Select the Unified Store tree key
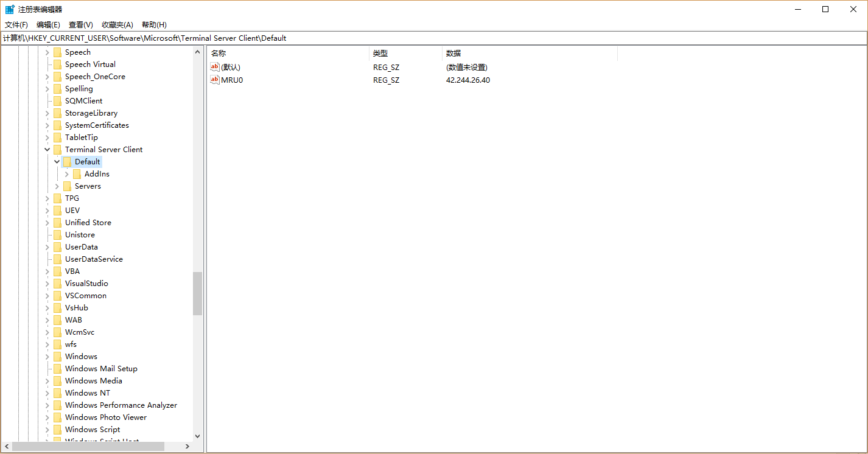The width and height of the screenshot is (868, 454). (x=88, y=223)
